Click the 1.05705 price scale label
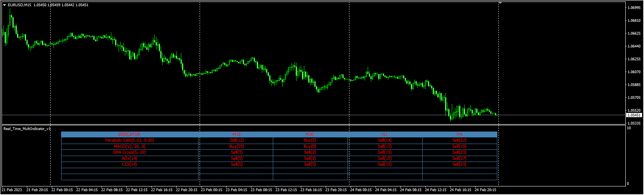This screenshot has width=644, height=195. (x=634, y=97)
